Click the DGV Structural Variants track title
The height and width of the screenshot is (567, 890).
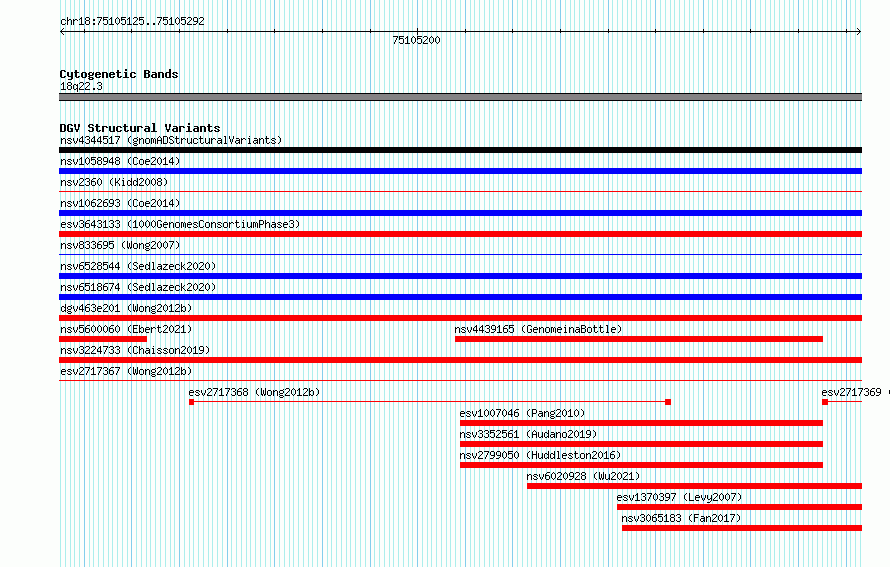click(140, 128)
